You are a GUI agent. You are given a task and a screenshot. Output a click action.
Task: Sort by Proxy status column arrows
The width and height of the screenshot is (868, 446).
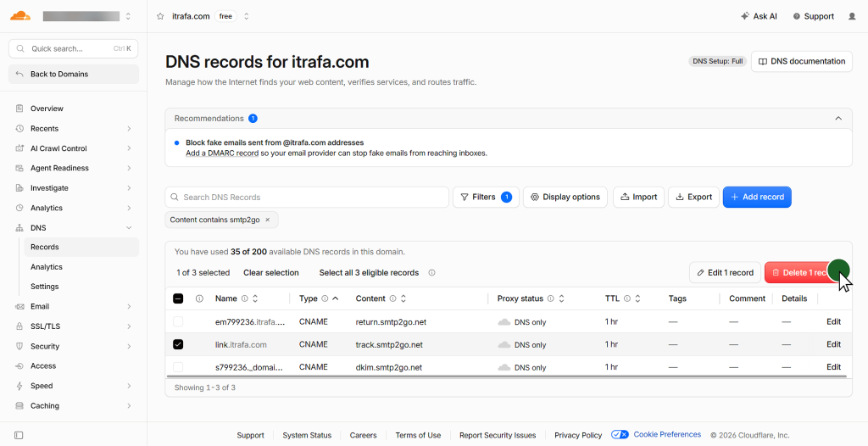click(561, 298)
